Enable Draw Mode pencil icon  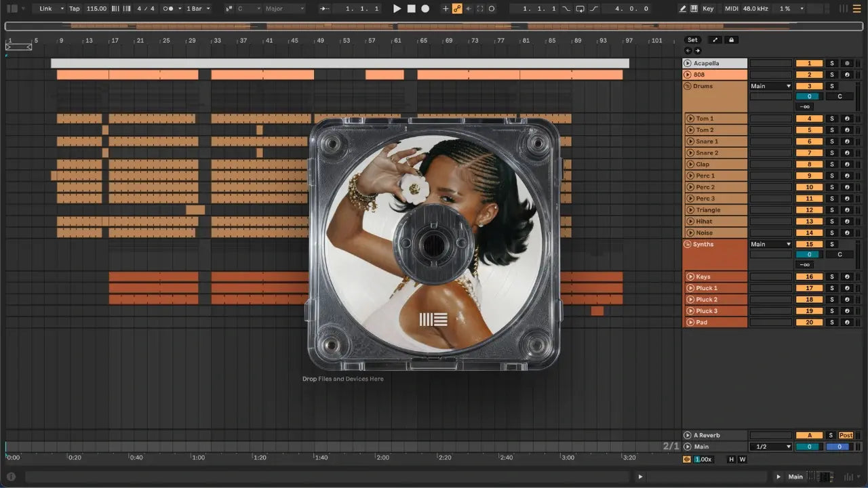pos(682,9)
